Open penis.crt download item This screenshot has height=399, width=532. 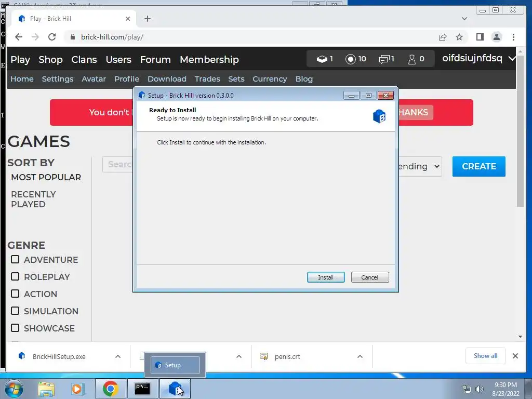(x=287, y=356)
